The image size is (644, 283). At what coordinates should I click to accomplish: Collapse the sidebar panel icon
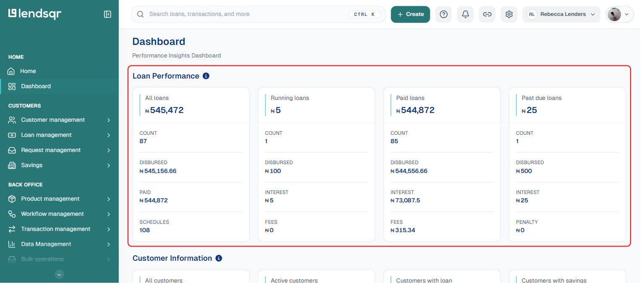pos(107,14)
